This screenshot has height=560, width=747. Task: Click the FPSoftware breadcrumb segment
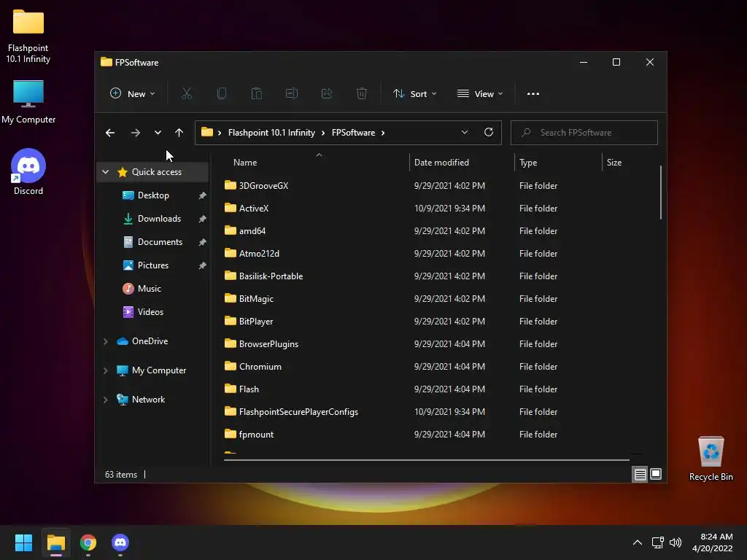(x=353, y=133)
